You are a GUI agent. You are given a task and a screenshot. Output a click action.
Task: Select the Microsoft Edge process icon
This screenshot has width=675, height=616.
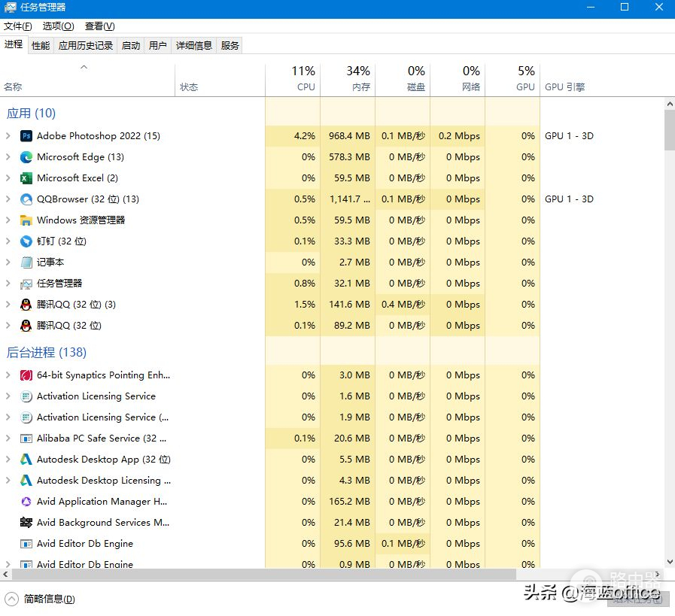[x=26, y=157]
